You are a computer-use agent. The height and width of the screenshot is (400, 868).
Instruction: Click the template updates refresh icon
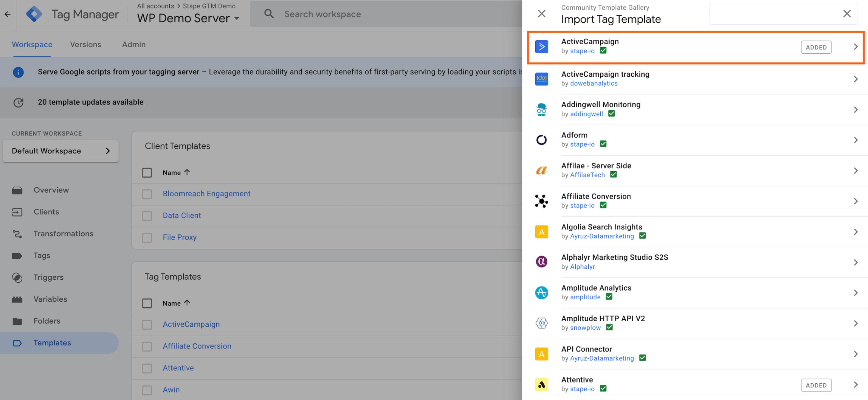pos(18,102)
